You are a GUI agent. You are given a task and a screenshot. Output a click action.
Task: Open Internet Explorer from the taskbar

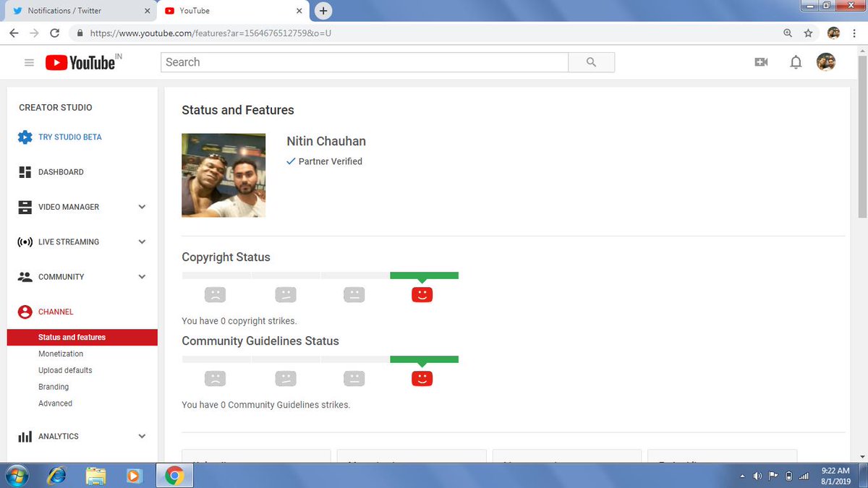coord(56,476)
